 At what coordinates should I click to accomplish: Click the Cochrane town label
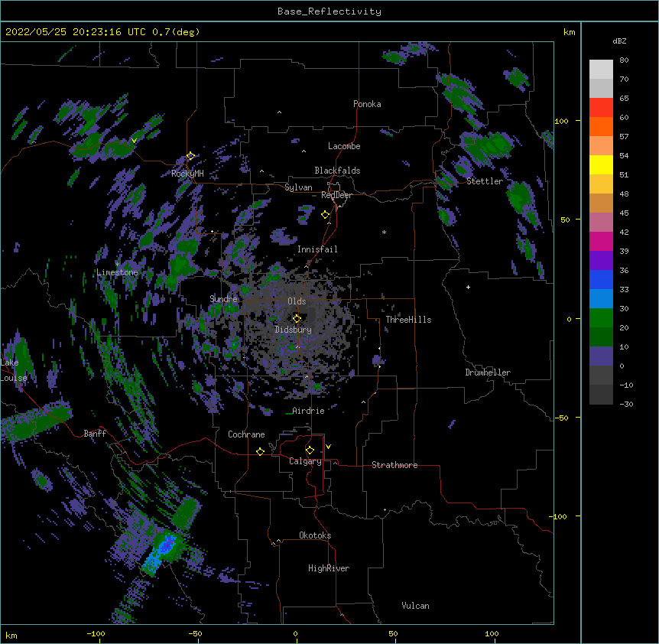pyautogui.click(x=246, y=434)
